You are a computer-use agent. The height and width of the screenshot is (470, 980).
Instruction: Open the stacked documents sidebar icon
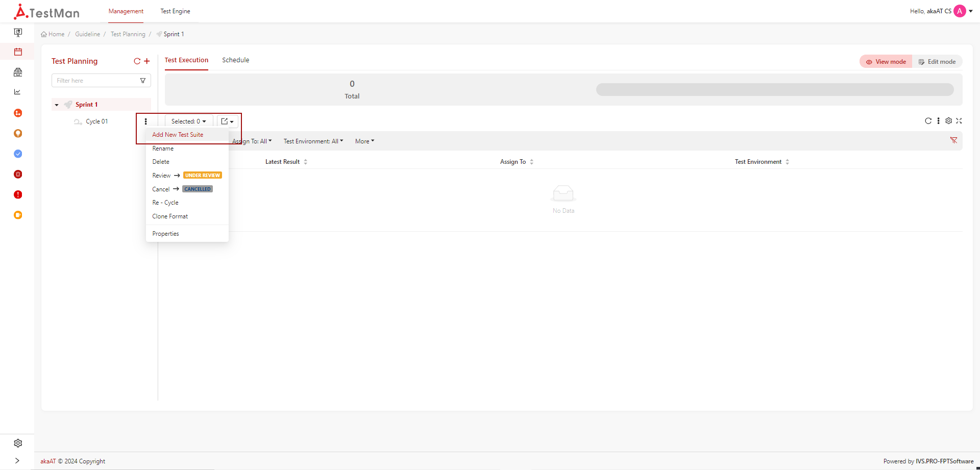coord(18,72)
